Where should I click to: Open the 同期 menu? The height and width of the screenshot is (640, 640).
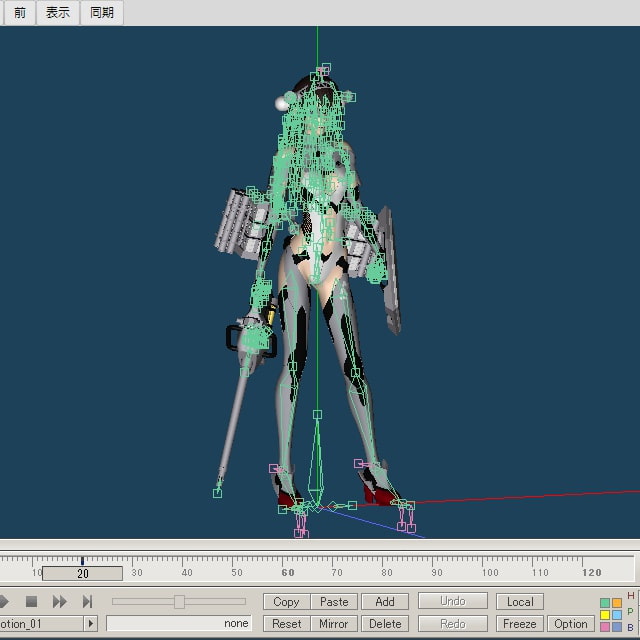point(102,13)
